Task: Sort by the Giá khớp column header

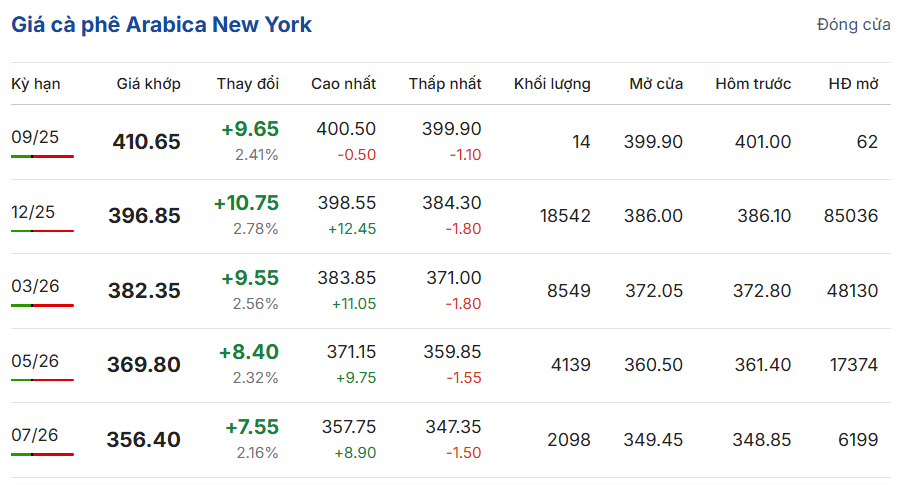Action: click(148, 84)
